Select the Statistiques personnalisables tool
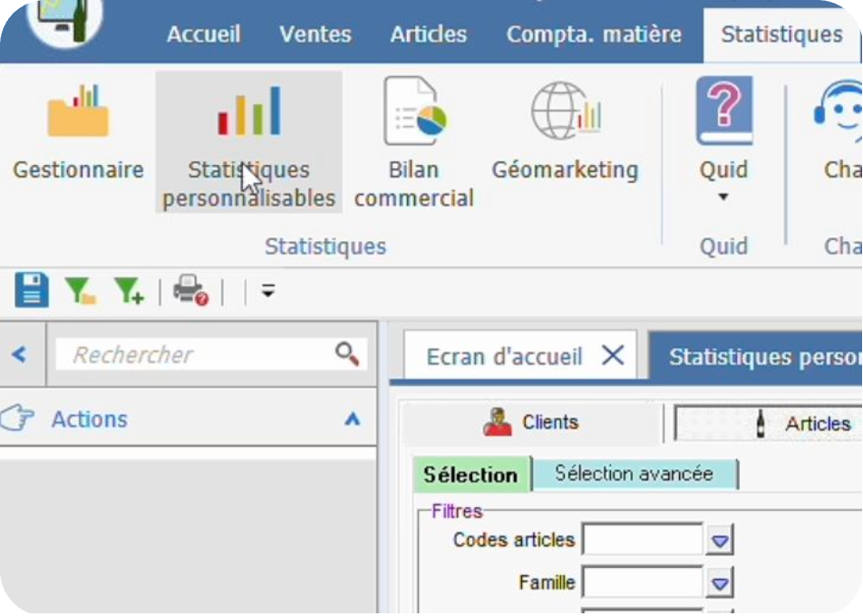The image size is (863, 616). point(248,136)
